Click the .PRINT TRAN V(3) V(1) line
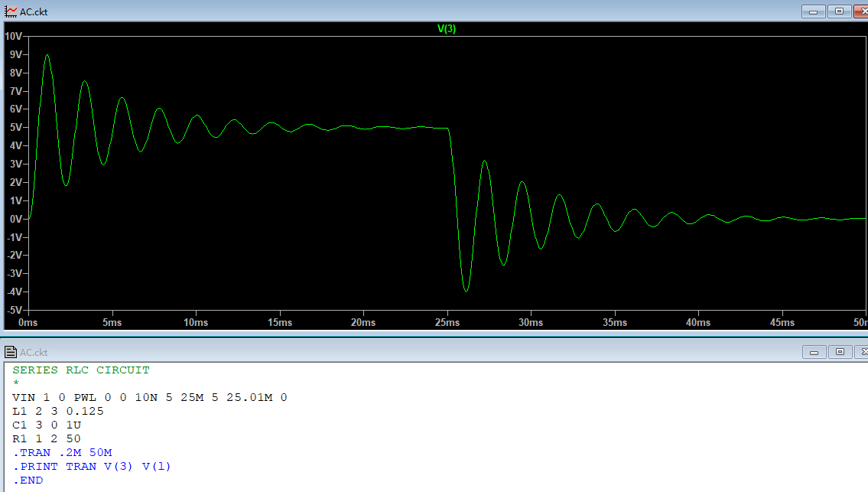Viewport: 868px width, 492px height. click(x=91, y=467)
